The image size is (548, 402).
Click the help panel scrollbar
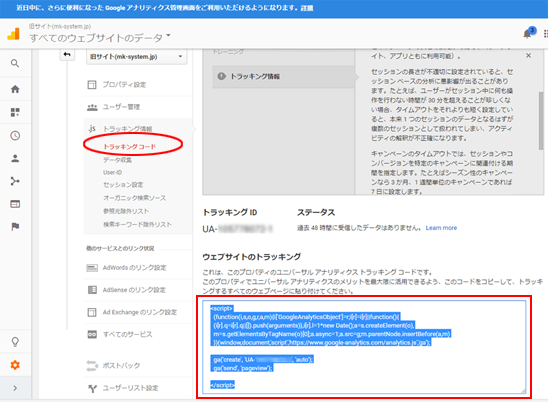[x=541, y=121]
